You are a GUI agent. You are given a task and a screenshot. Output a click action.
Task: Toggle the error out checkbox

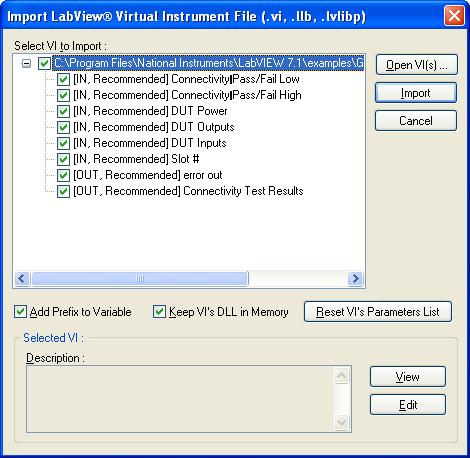coord(63,175)
